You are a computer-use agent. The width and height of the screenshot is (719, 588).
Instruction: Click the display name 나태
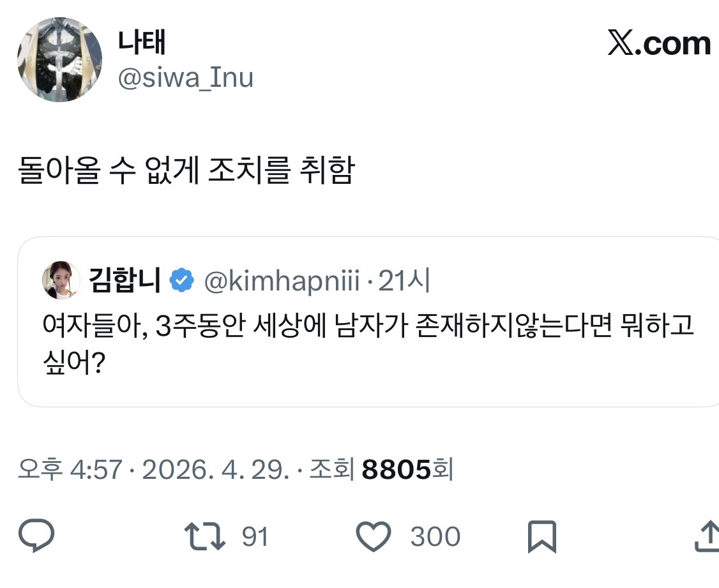[142, 41]
